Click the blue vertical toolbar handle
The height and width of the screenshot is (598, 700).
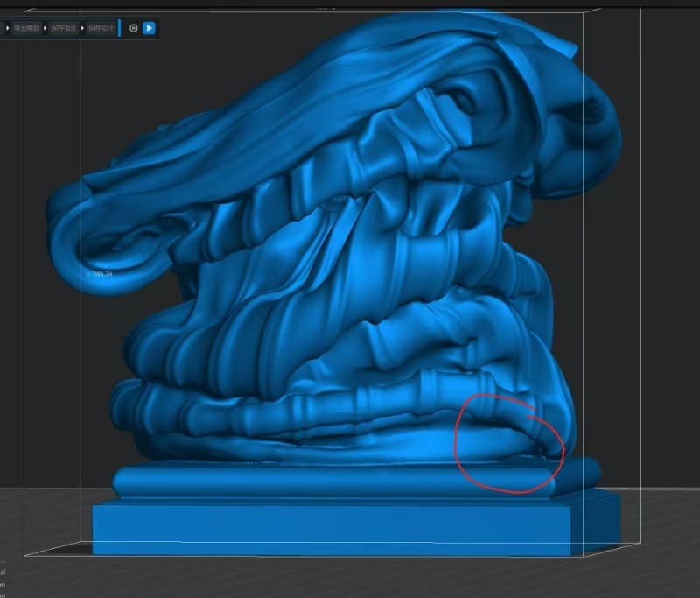120,28
